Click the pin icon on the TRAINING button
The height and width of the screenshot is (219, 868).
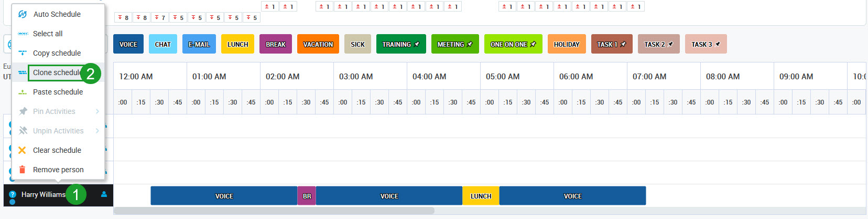(417, 44)
